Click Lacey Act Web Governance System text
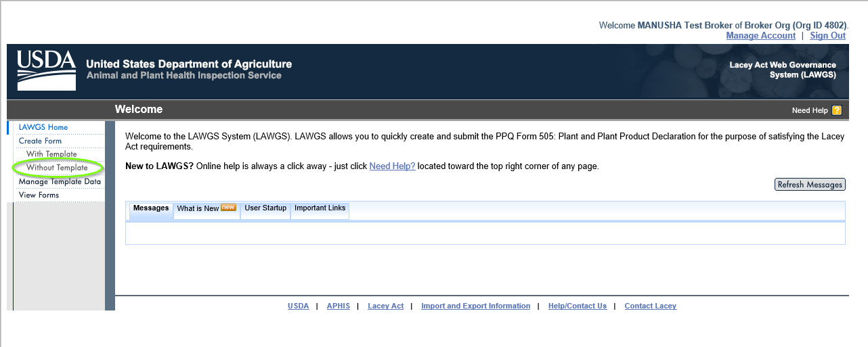 click(783, 70)
